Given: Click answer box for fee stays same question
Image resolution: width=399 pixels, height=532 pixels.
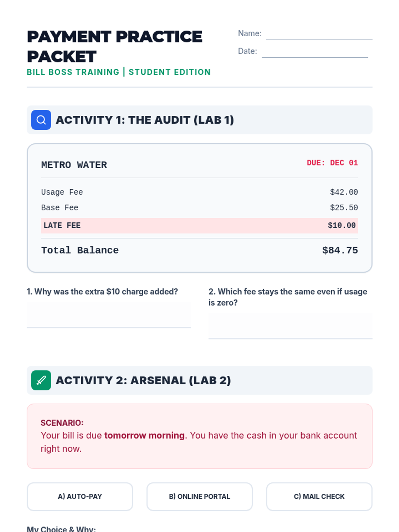Looking at the screenshot, I should tap(290, 326).
